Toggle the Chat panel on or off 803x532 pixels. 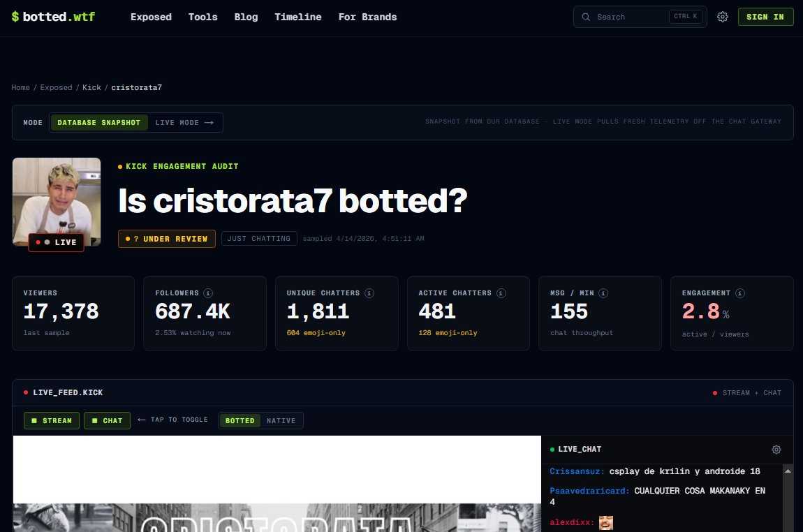pos(107,420)
